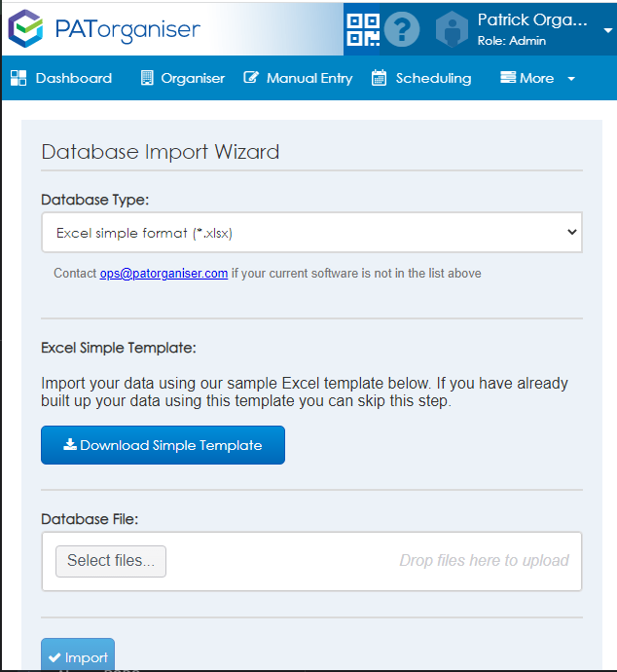Image resolution: width=617 pixels, height=672 pixels.
Task: Click the Organiser device icon
Action: (147, 78)
